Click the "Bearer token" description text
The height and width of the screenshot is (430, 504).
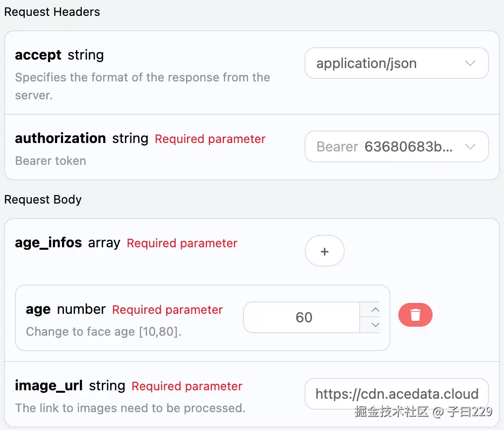pyautogui.click(x=51, y=161)
